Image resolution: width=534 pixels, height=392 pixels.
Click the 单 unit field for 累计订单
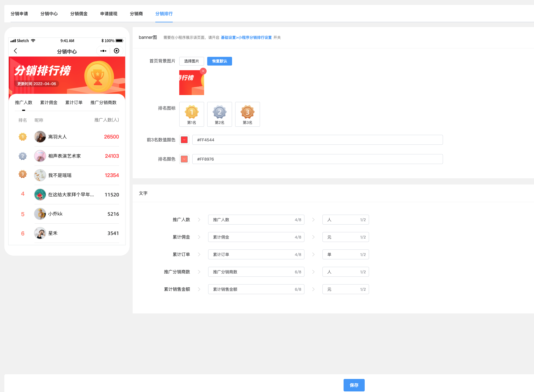346,254
